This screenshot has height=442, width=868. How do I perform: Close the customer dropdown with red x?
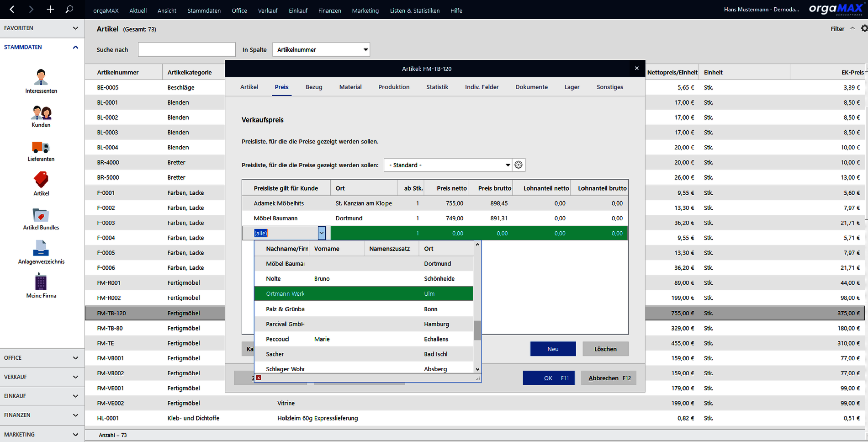point(259,378)
